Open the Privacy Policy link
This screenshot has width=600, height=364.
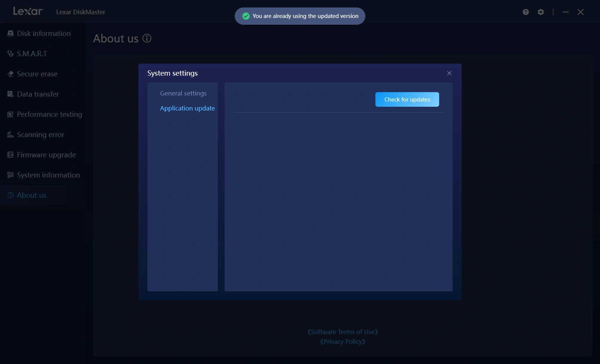343,342
